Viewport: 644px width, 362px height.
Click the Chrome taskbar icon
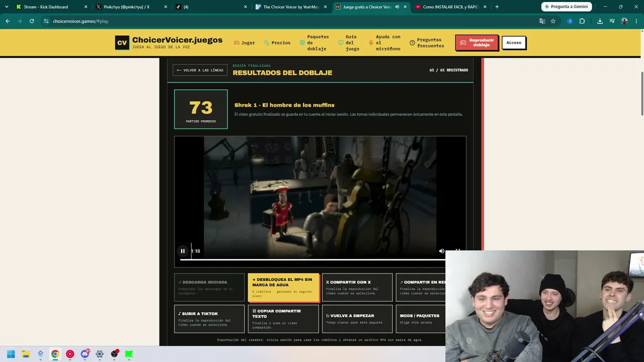coord(55,354)
